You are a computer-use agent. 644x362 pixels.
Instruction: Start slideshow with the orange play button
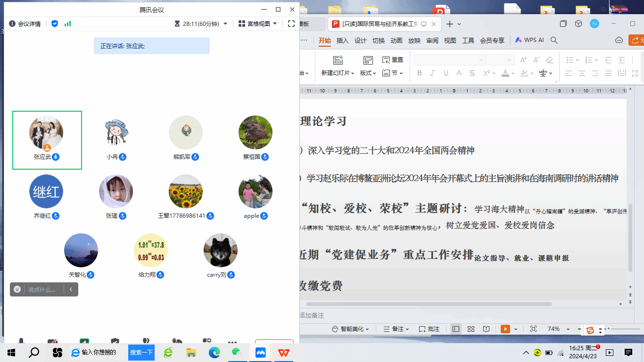pos(505,329)
